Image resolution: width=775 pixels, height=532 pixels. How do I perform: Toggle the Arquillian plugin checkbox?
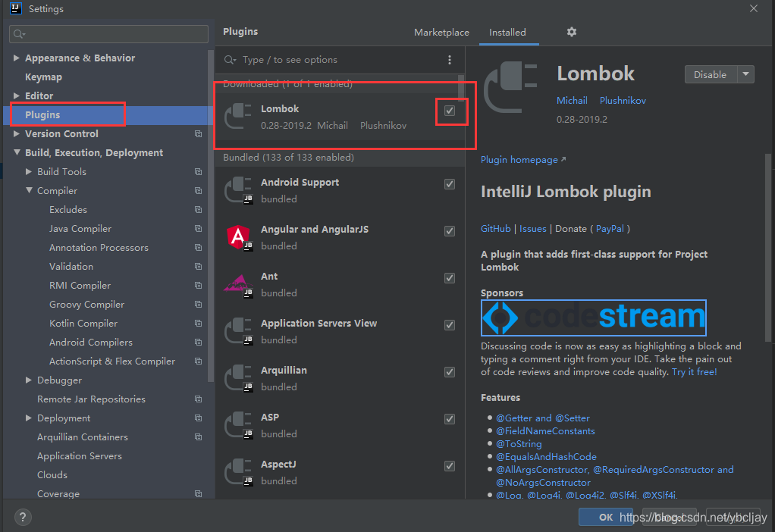click(449, 372)
